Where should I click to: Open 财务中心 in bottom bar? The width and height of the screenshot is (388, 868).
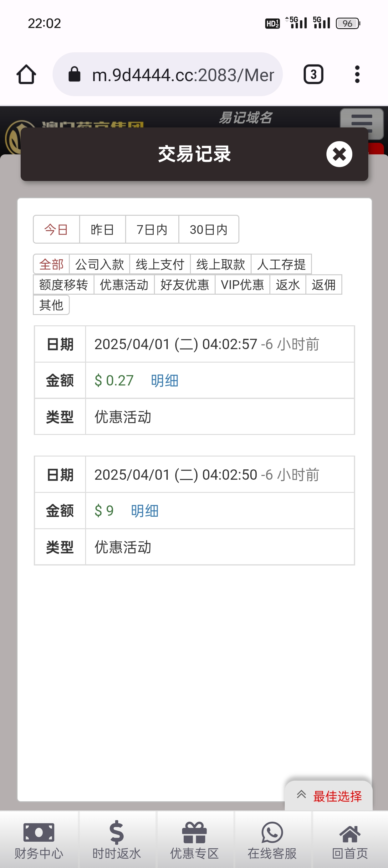coord(39,840)
